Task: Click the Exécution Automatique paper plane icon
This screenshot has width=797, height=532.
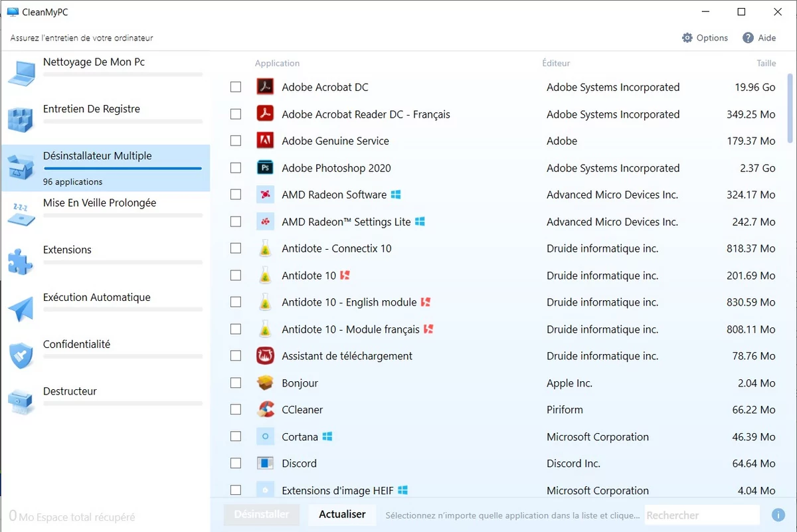Action: point(21,309)
